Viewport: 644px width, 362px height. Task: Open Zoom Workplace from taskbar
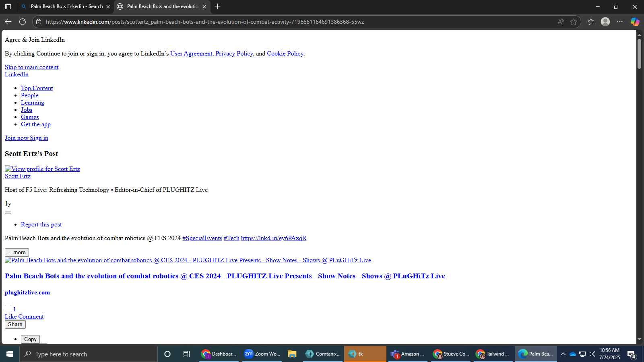click(x=262, y=354)
